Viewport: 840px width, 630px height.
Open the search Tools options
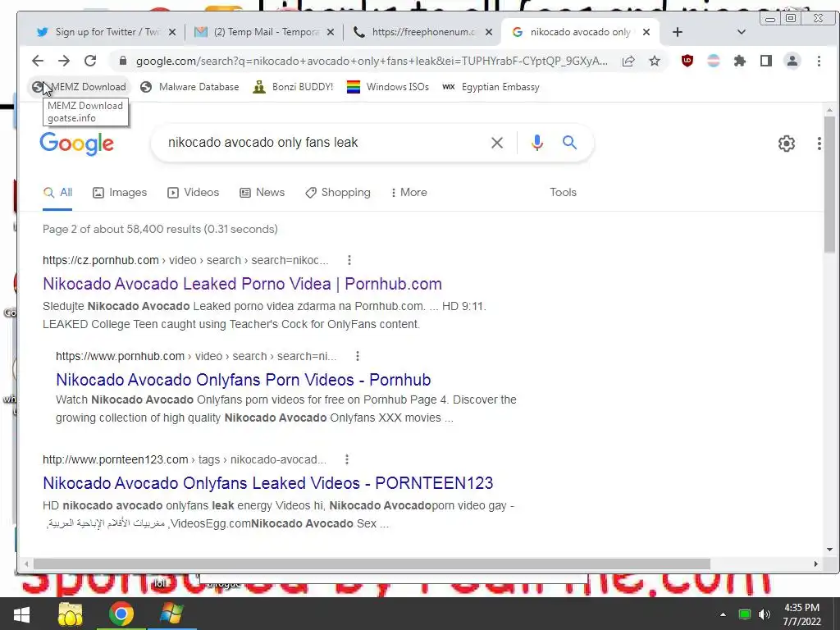point(563,192)
